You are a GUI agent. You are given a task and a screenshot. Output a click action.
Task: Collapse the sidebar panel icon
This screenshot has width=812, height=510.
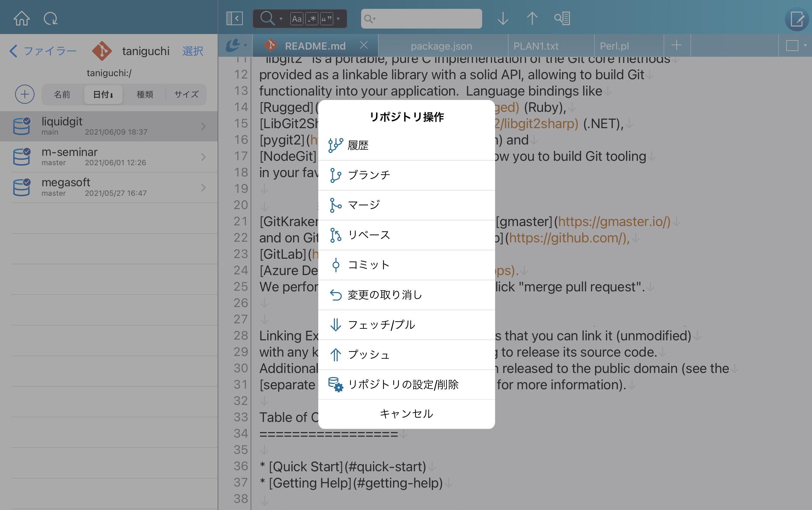[235, 18]
